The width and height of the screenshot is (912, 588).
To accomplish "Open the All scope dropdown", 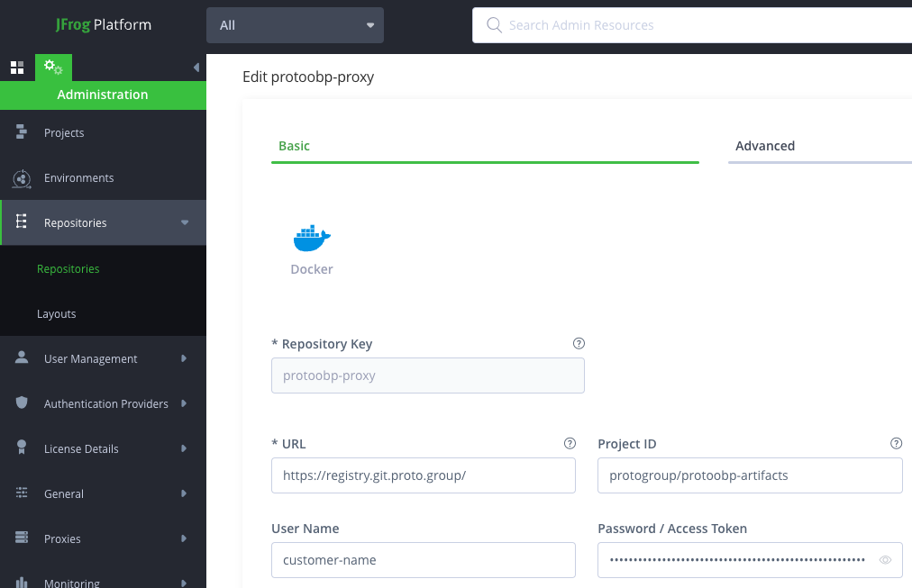I will tap(295, 25).
